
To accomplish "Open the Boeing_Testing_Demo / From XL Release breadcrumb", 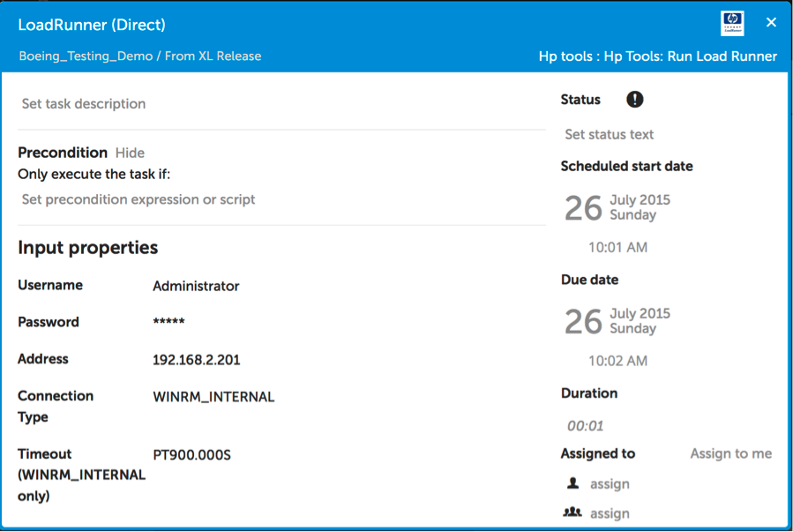I will tap(140, 56).
